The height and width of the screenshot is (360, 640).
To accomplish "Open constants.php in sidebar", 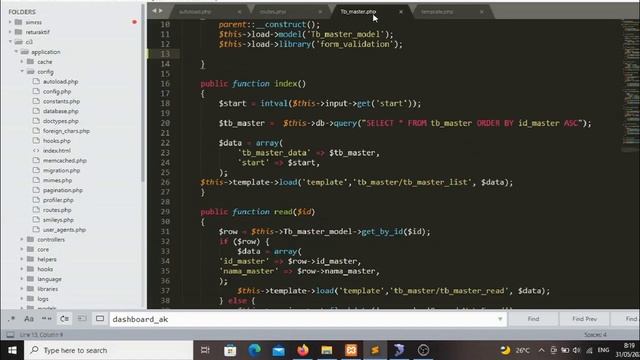I will coord(61,101).
